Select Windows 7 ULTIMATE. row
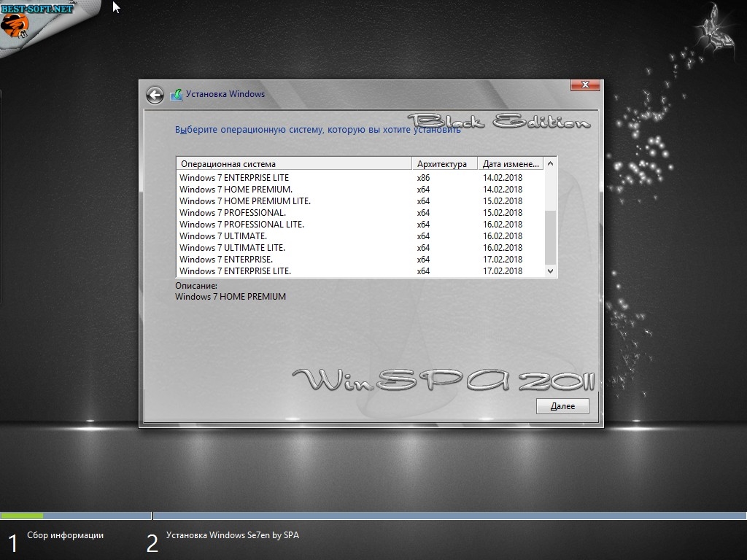The width and height of the screenshot is (747, 560). (360, 236)
